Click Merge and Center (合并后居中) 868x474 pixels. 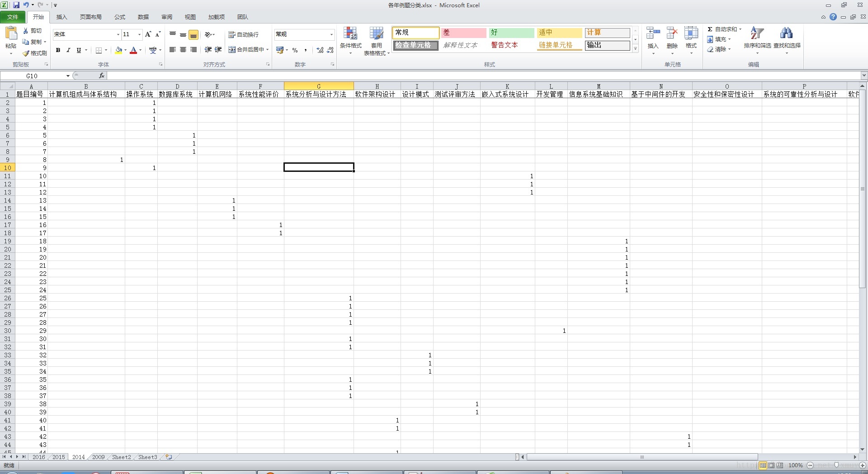(x=246, y=50)
